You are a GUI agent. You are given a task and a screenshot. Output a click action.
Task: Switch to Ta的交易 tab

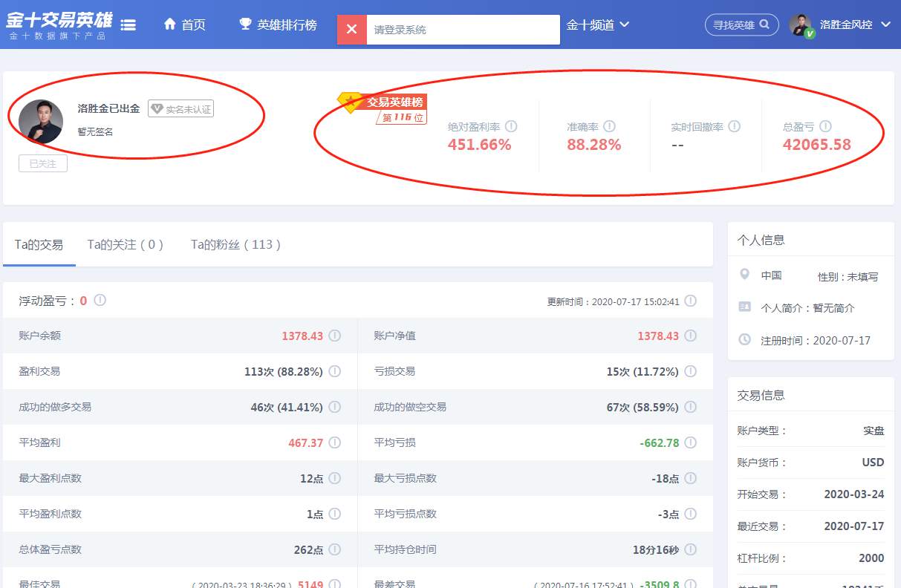[39, 244]
